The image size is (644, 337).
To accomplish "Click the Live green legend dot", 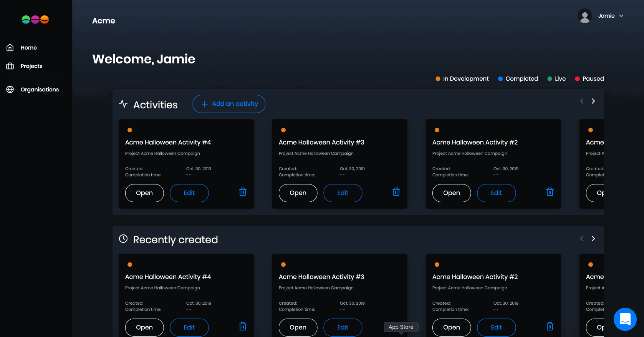I will 550,79.
